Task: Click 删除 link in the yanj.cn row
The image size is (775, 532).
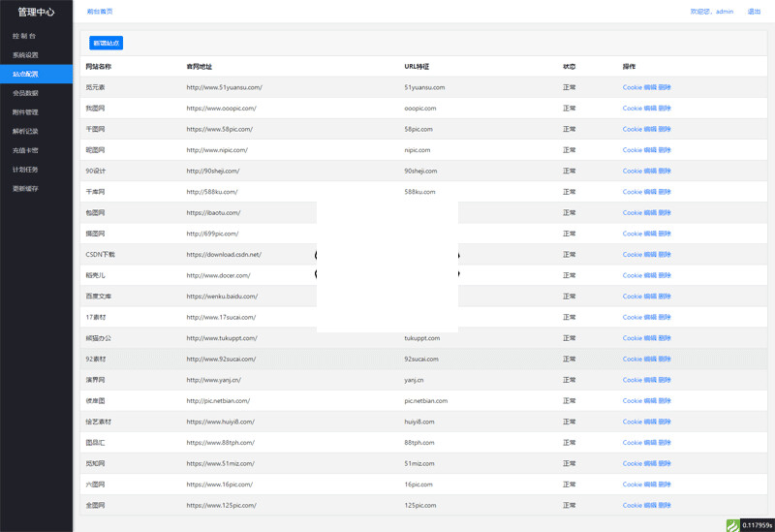Action: [x=665, y=380]
